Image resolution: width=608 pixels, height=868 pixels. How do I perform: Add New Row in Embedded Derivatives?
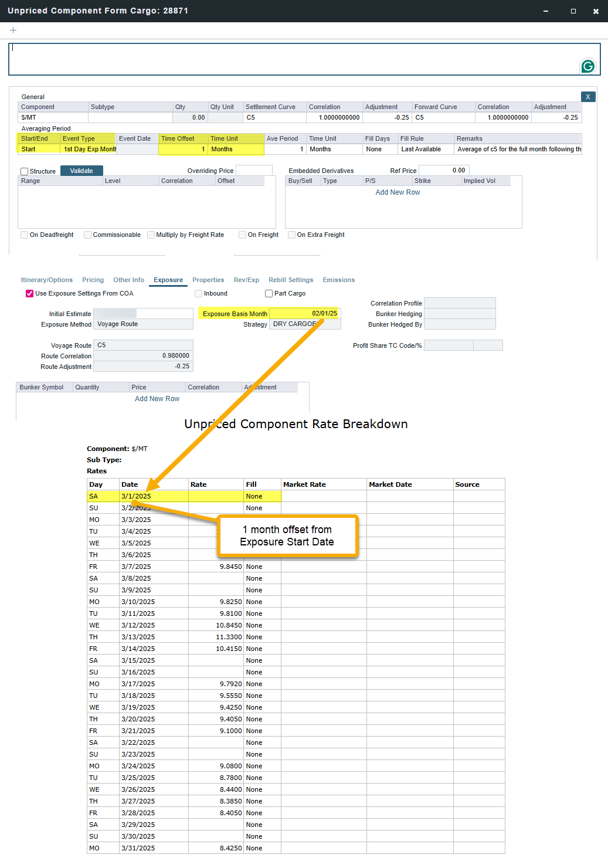pos(398,192)
